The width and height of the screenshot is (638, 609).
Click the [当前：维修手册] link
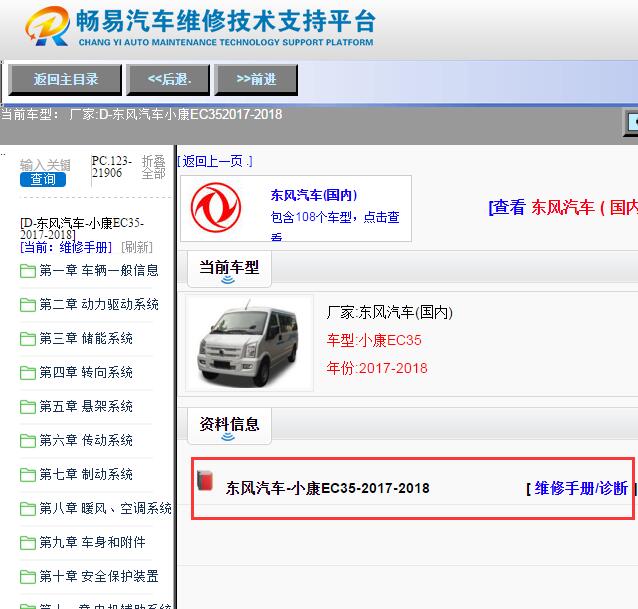pyautogui.click(x=66, y=247)
